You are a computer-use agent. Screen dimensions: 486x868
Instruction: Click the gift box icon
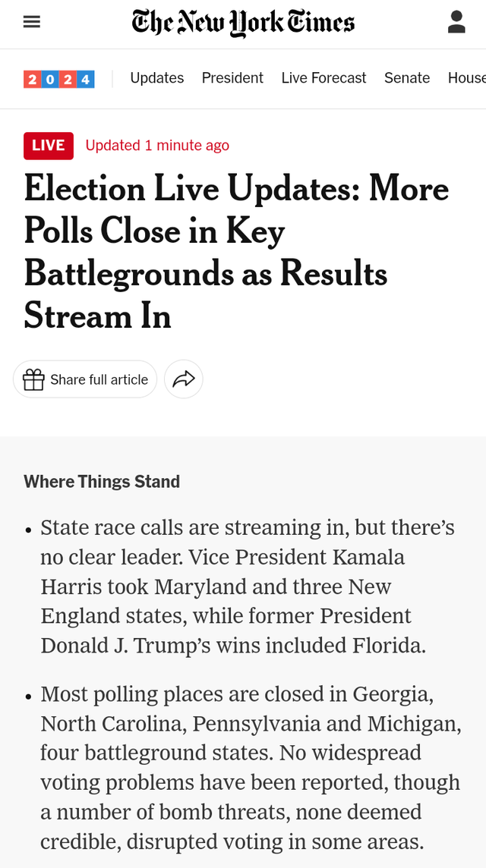33,379
